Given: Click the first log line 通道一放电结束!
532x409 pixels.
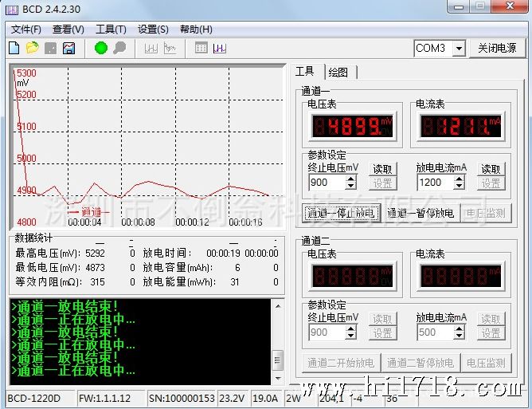Looking at the screenshot, I should click(65, 306).
